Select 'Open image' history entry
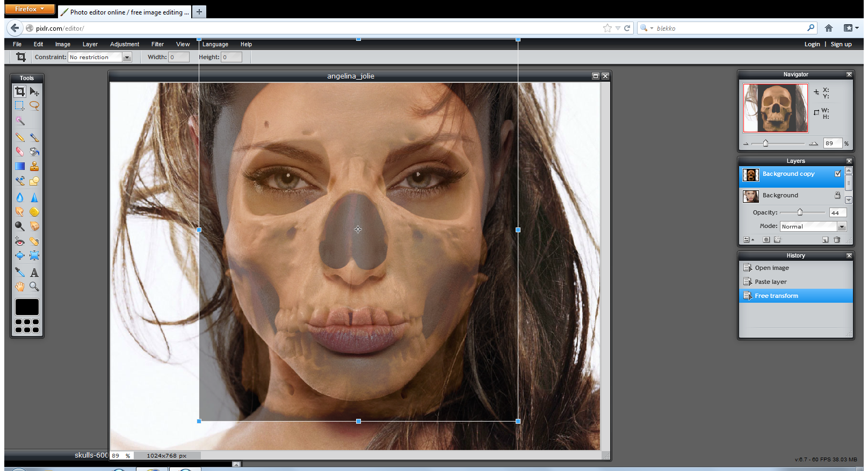868x471 pixels. coord(796,268)
